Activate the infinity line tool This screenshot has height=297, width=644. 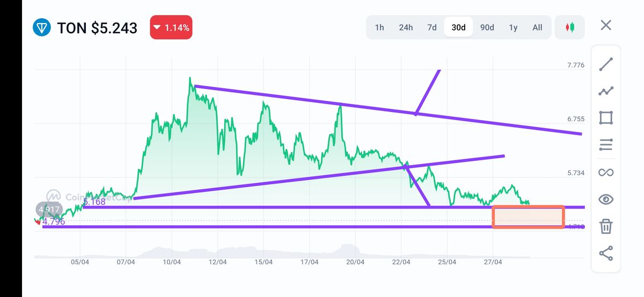click(x=606, y=172)
